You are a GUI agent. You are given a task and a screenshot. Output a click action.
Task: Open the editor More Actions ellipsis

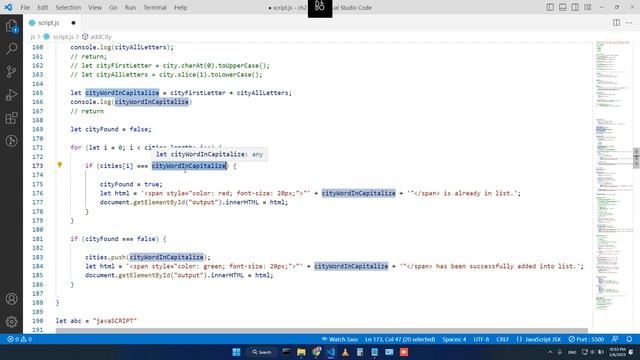[x=629, y=23]
